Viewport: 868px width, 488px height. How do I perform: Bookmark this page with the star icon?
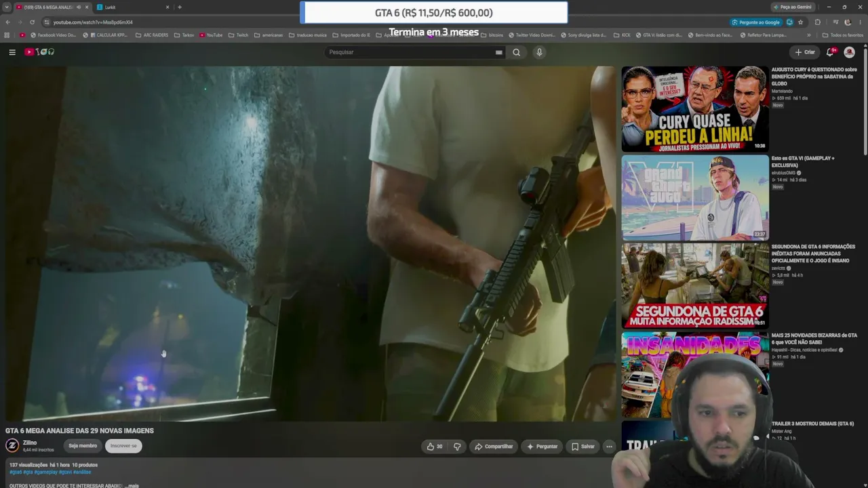pyautogui.click(x=801, y=22)
